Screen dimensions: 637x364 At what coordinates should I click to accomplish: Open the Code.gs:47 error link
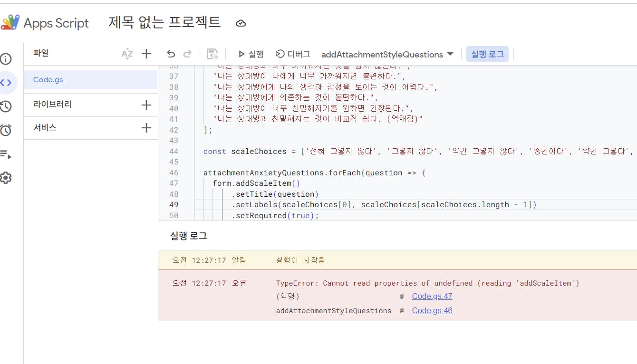tap(432, 296)
